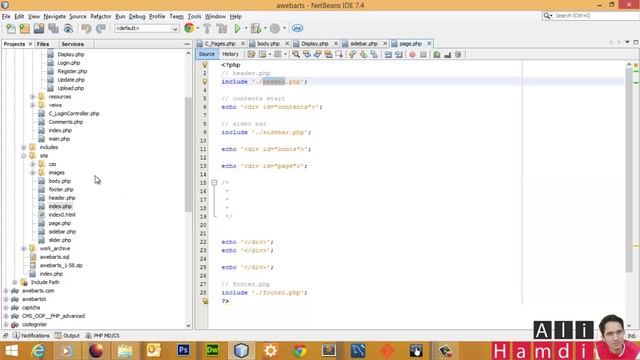Click the Last Edit icon in editor toolbar

[x=251, y=54]
